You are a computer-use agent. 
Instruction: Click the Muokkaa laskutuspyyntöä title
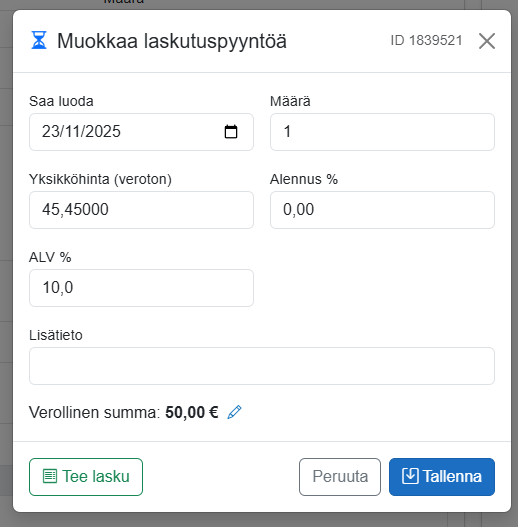(x=172, y=41)
